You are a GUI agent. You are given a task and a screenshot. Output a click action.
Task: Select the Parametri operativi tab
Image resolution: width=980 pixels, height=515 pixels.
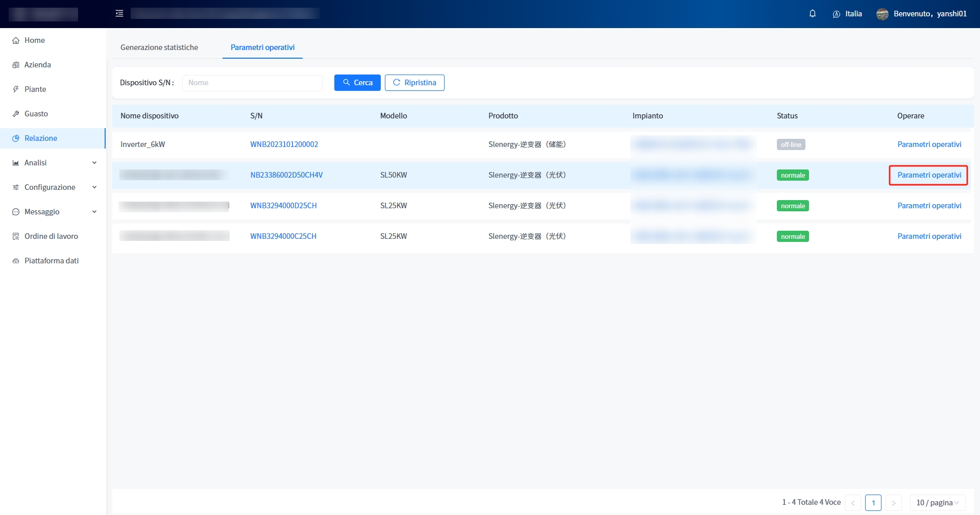pos(262,47)
